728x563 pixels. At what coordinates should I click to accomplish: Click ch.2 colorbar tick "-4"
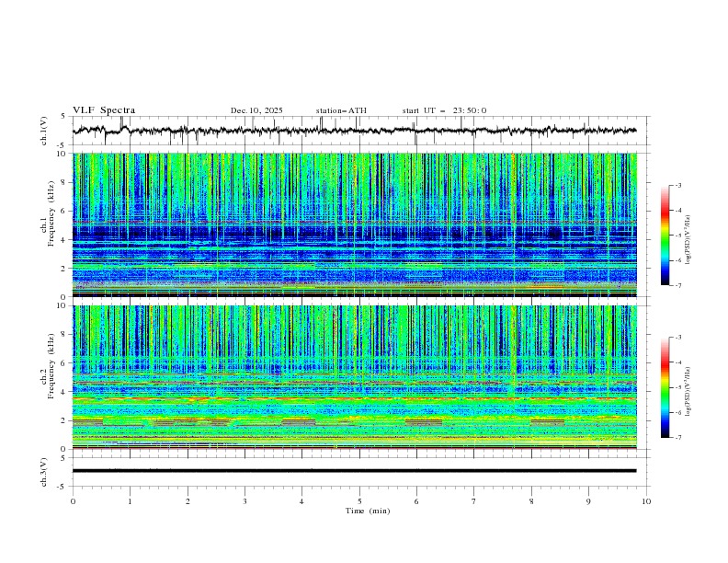point(678,362)
